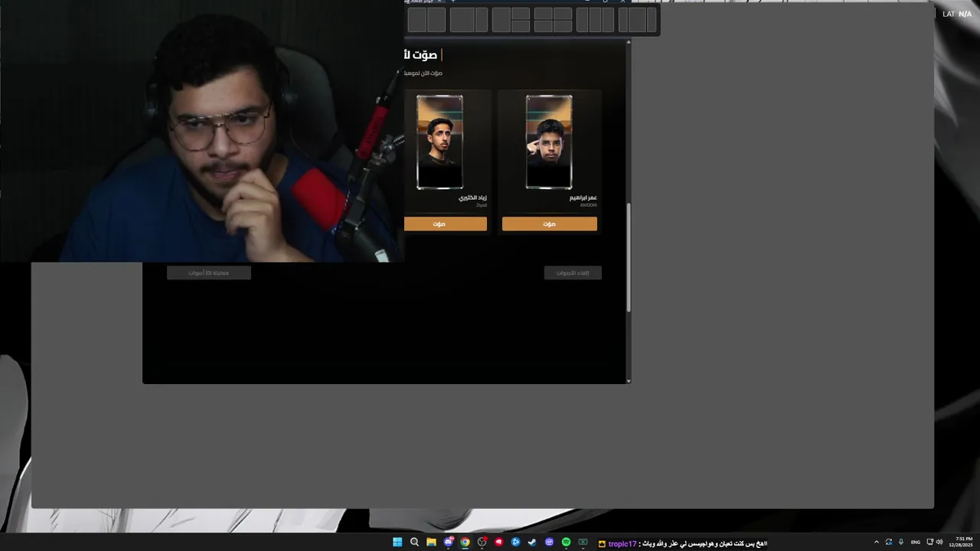980x551 pixels.
Task: Click tropic17 username in chat ticker
Action: (622, 544)
